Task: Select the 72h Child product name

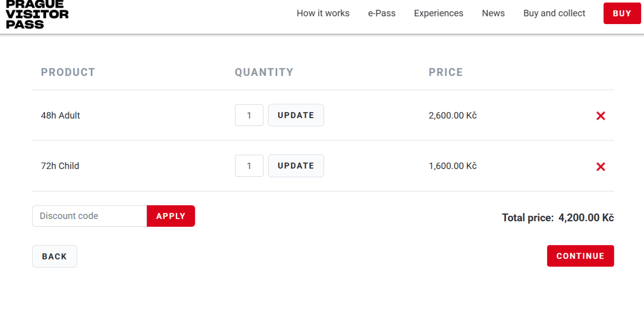Action: [x=60, y=166]
